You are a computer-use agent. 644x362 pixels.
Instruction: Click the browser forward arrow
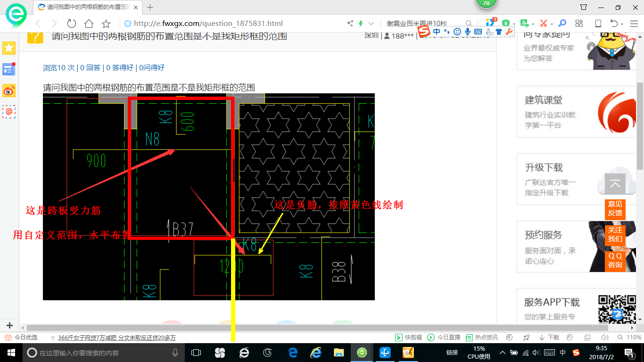[54, 24]
